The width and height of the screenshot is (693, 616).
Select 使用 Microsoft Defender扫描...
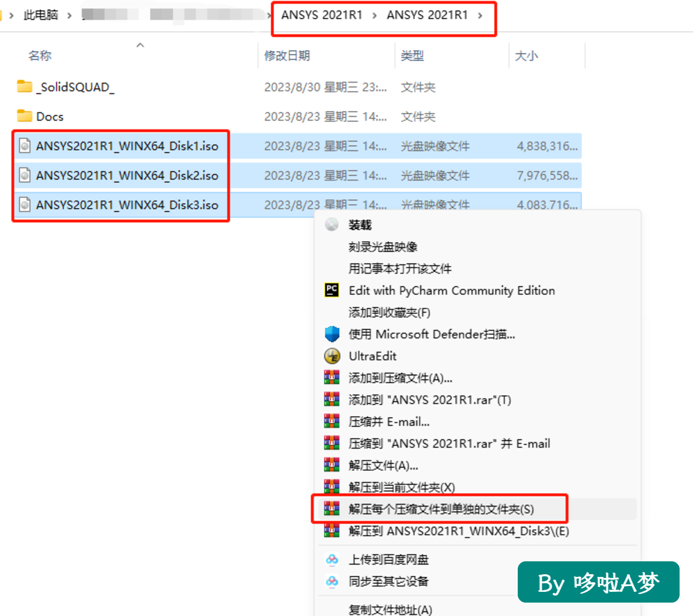click(x=431, y=335)
